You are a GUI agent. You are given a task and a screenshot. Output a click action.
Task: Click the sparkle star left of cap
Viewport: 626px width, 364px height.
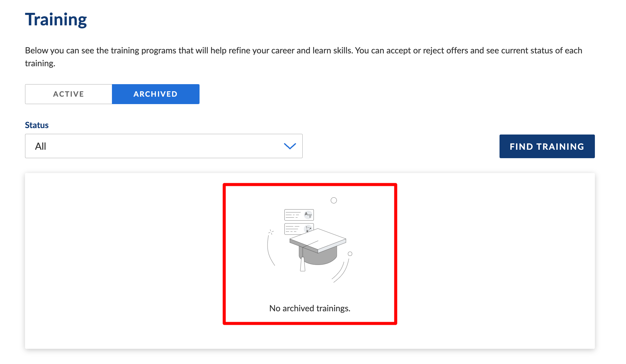(x=271, y=232)
